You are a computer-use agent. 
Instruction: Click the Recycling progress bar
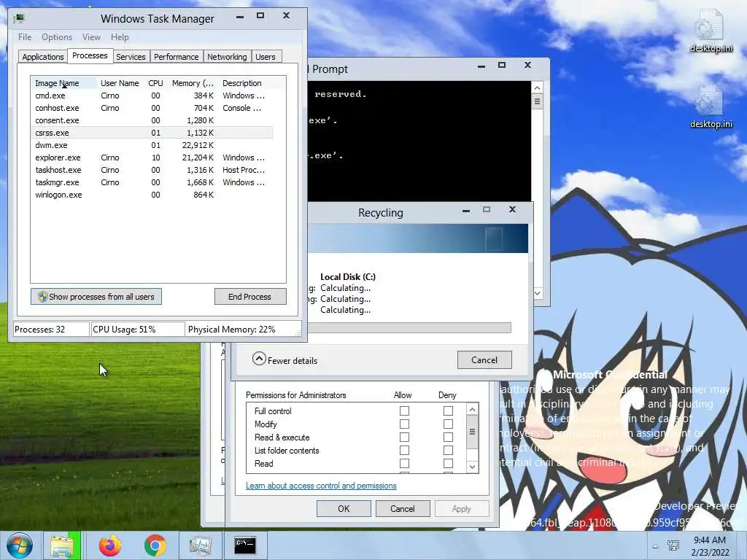(x=409, y=327)
